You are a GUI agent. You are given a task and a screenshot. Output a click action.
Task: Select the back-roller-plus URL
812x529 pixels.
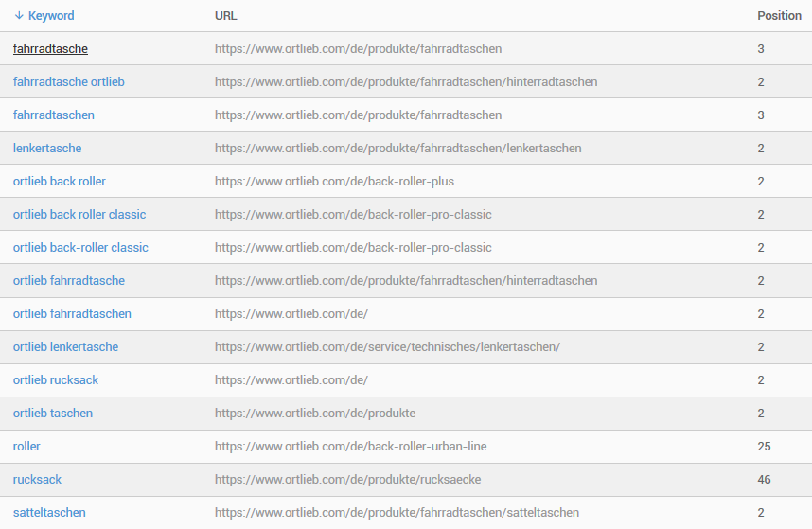click(x=334, y=181)
